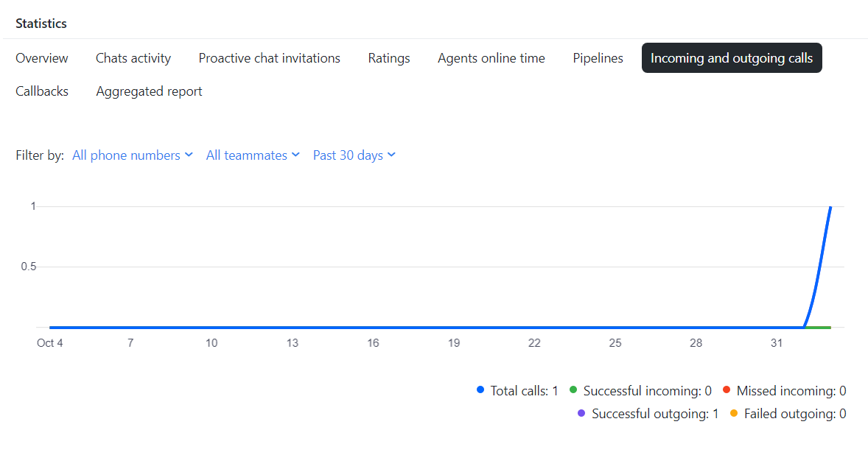Select the Pipelines tab
The width and height of the screenshot is (868, 455).
click(598, 58)
